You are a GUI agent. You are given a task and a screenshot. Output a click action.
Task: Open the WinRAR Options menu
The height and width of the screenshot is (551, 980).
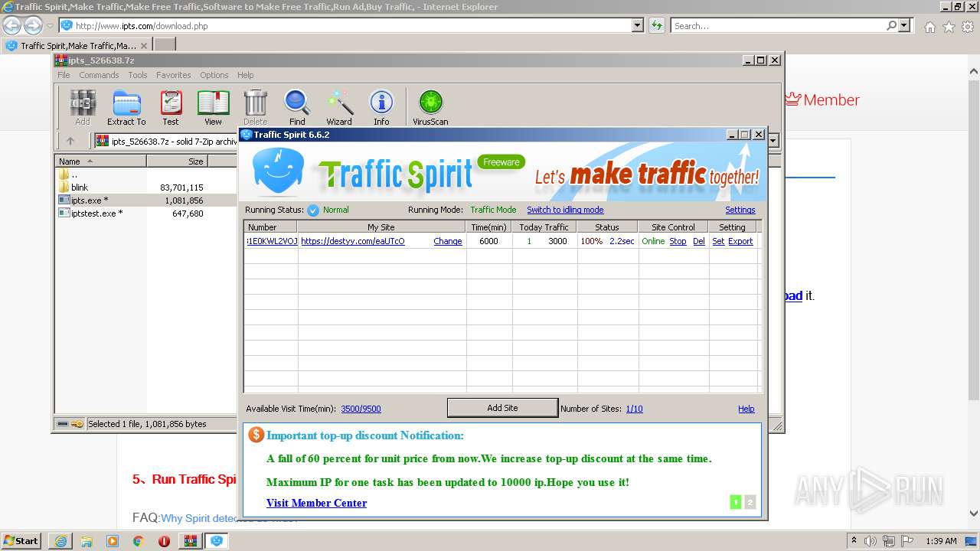pyautogui.click(x=214, y=75)
